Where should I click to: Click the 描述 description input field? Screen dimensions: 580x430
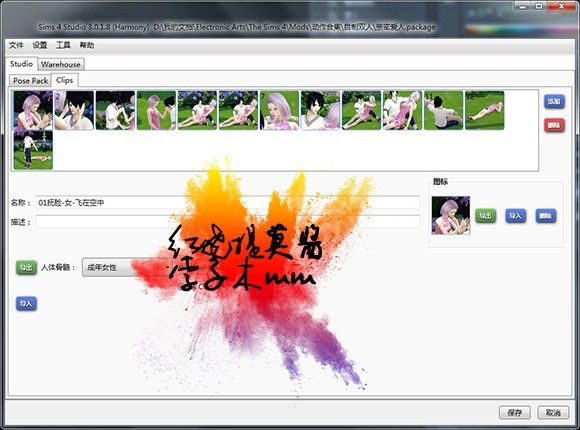coord(227,222)
